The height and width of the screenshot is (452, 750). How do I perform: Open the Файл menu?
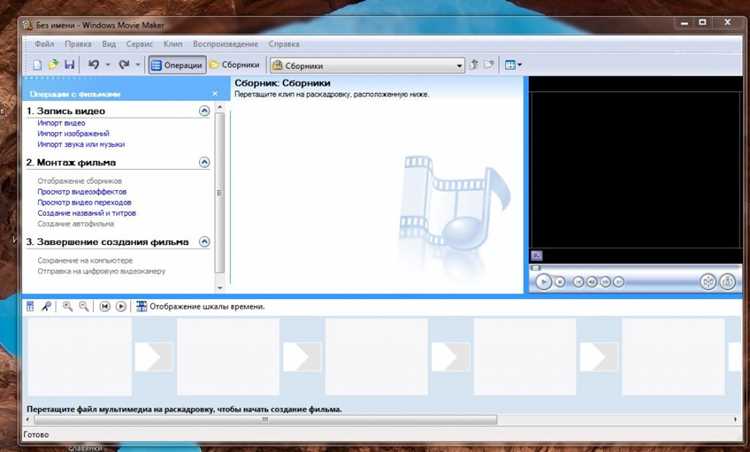tap(44, 44)
